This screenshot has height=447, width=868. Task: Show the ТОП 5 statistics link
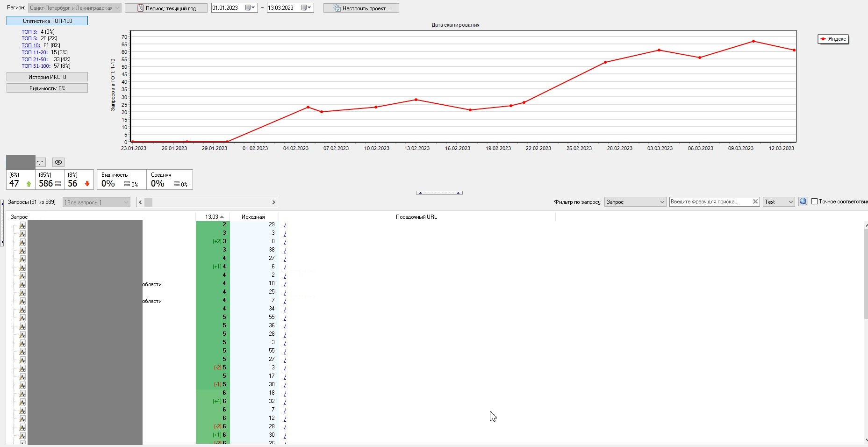click(29, 38)
